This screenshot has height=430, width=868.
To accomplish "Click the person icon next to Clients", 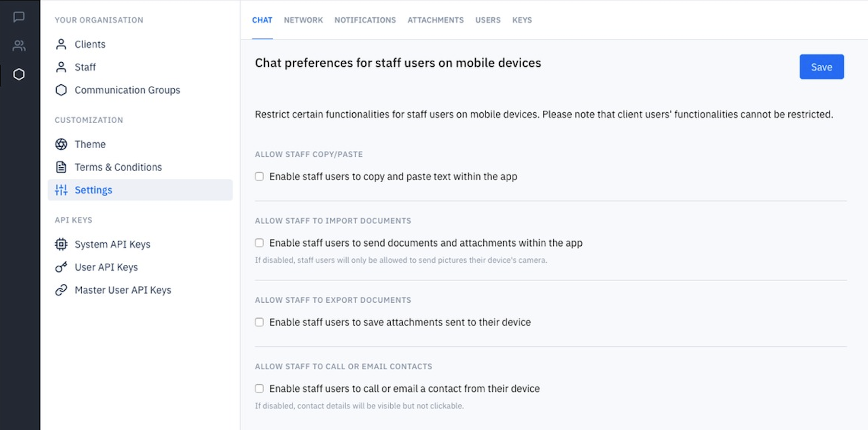I will coord(61,44).
